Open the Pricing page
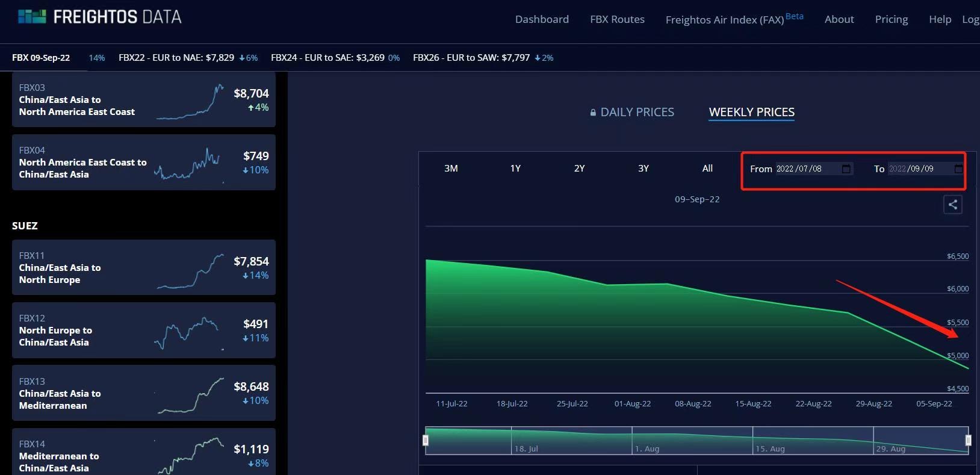The width and height of the screenshot is (980, 475). pos(892,19)
